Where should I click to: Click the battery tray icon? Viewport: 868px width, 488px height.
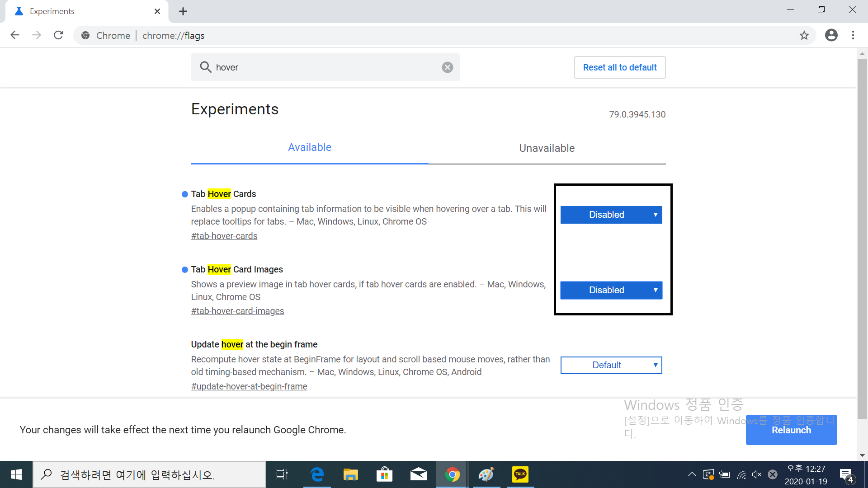pyautogui.click(x=725, y=474)
